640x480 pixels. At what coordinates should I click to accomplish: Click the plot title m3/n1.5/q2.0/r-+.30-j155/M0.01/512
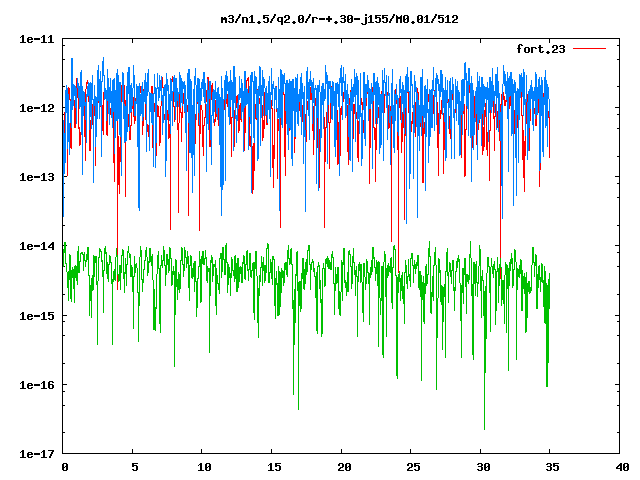click(339, 19)
